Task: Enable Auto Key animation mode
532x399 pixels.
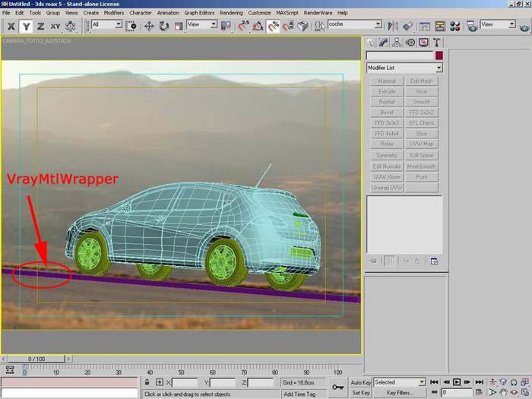Action: (x=360, y=382)
